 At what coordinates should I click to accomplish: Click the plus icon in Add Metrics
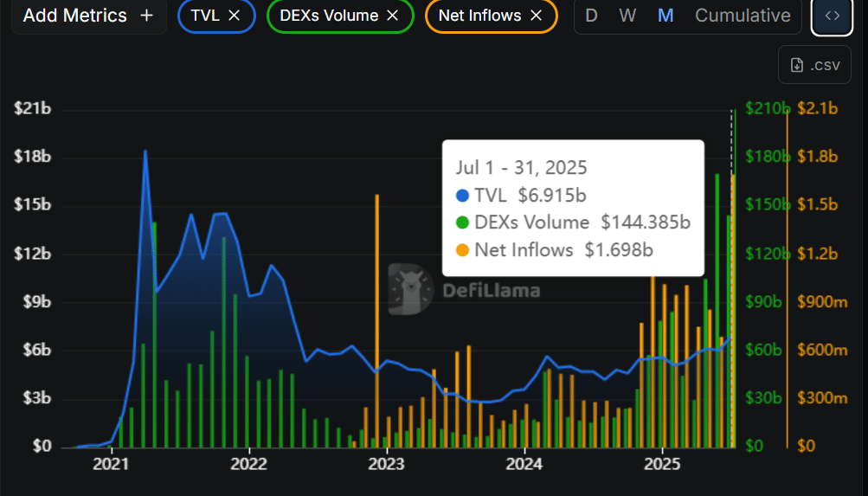(x=147, y=16)
